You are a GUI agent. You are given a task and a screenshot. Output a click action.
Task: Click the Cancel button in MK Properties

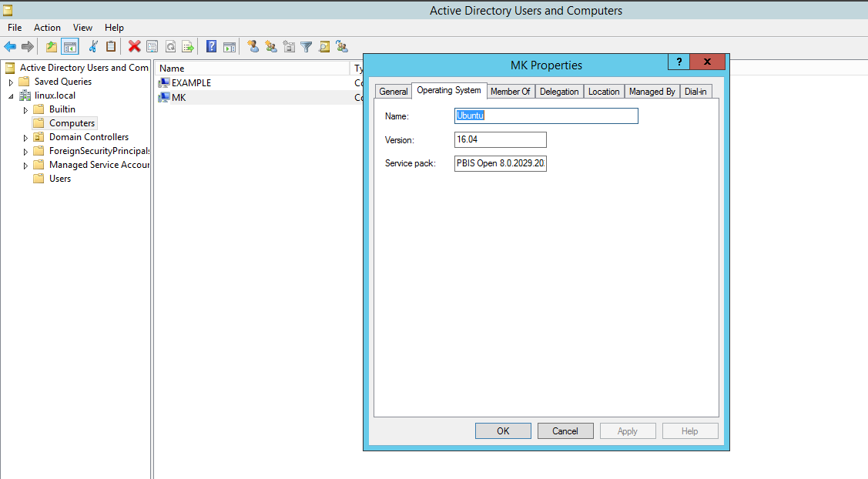[565, 430]
